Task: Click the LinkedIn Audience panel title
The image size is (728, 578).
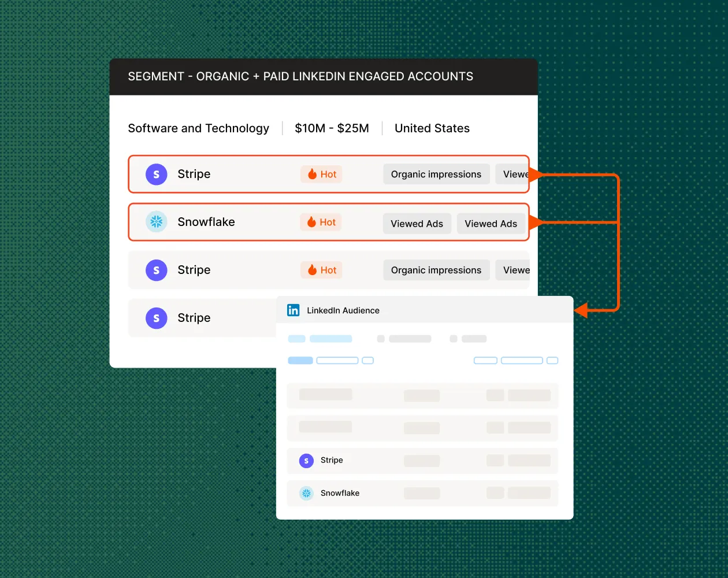Action: (x=343, y=310)
